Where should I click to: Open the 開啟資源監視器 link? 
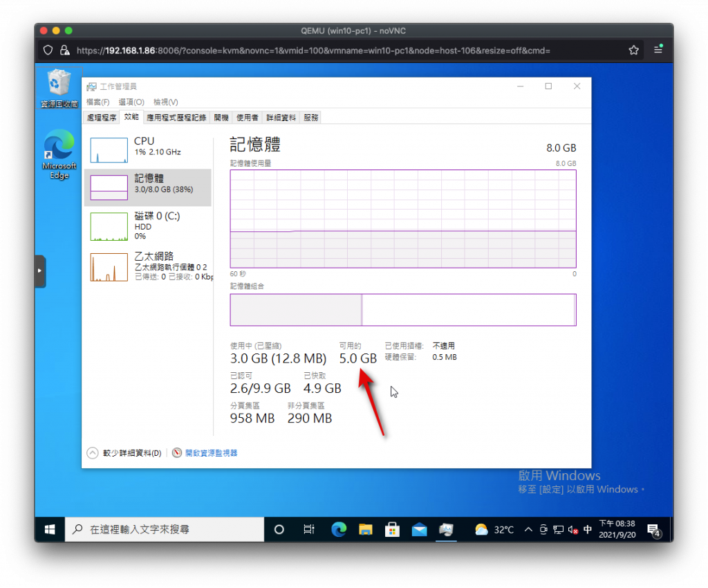[x=212, y=453]
